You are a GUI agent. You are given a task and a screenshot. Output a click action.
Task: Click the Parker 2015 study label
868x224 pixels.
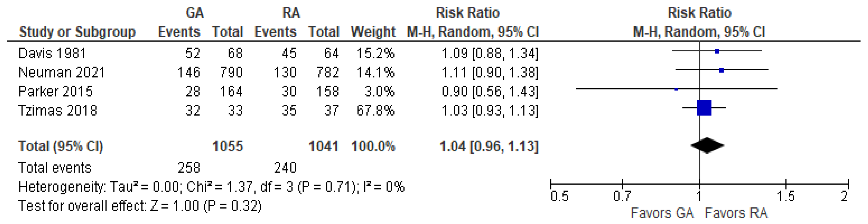(x=55, y=91)
